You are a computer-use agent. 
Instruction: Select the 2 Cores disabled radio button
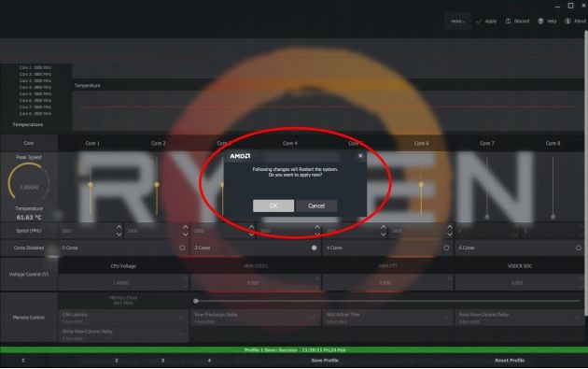point(315,248)
